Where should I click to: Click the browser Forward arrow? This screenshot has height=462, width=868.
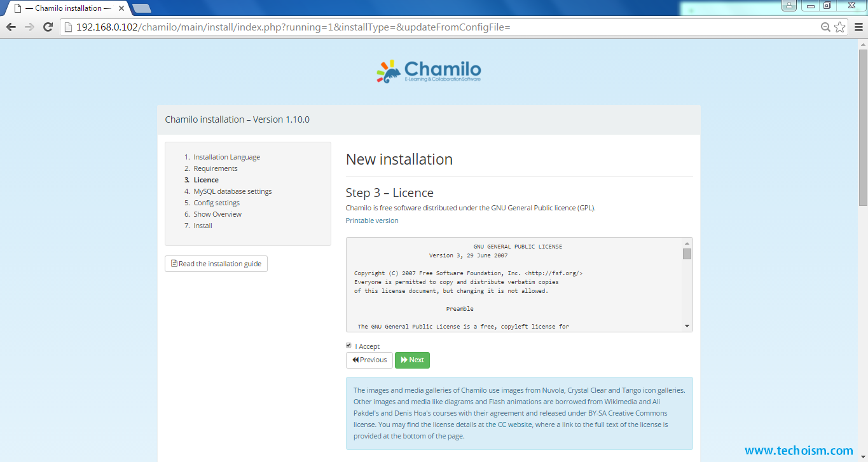[29, 27]
